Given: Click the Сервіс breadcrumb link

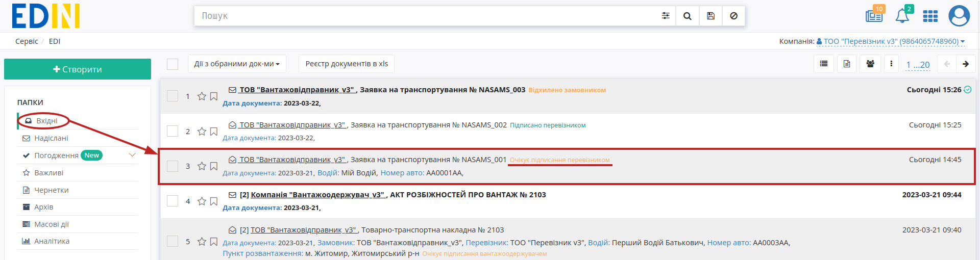Looking at the screenshot, I should [27, 41].
